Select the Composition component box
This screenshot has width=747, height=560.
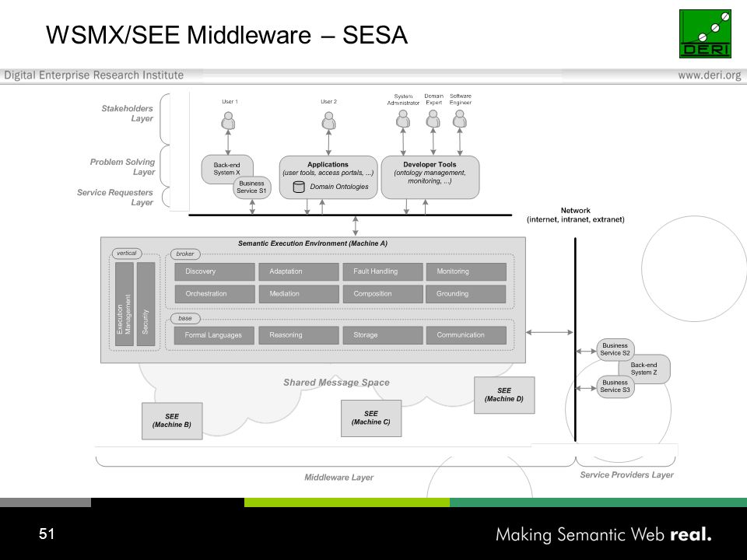[x=383, y=294]
